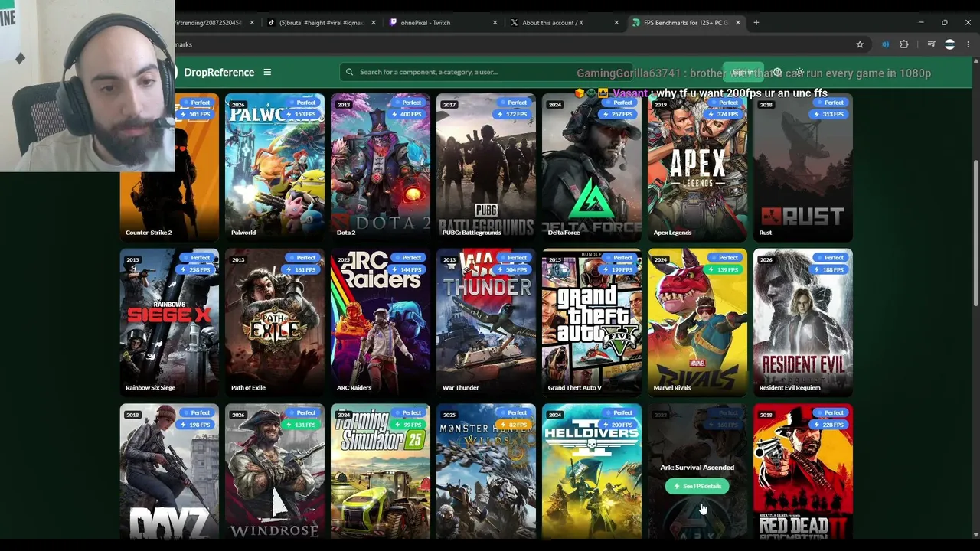Image resolution: width=980 pixels, height=551 pixels.
Task: Open the Dota 2 game card
Action: tap(381, 168)
